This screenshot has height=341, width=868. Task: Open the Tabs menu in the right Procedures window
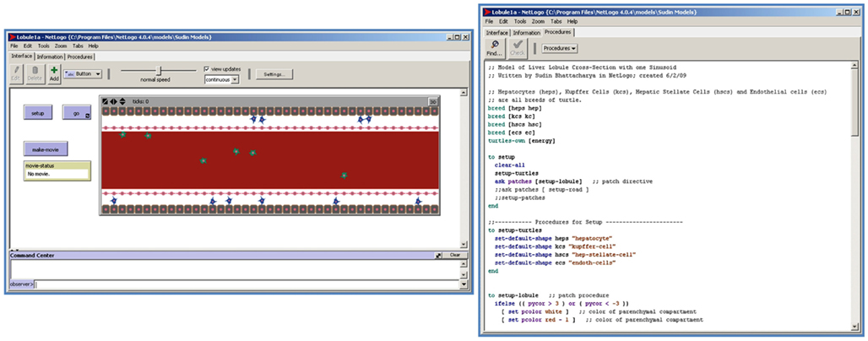coord(556,21)
